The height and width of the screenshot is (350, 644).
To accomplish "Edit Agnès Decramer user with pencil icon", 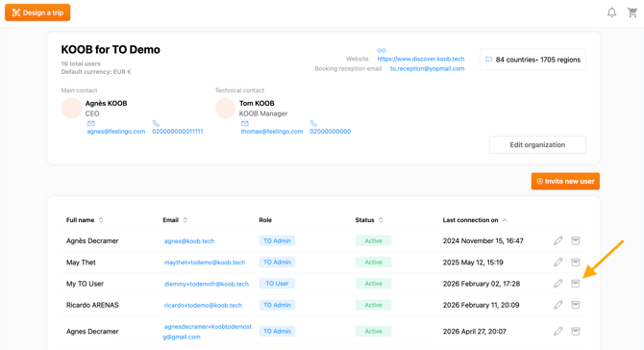I will [557, 240].
